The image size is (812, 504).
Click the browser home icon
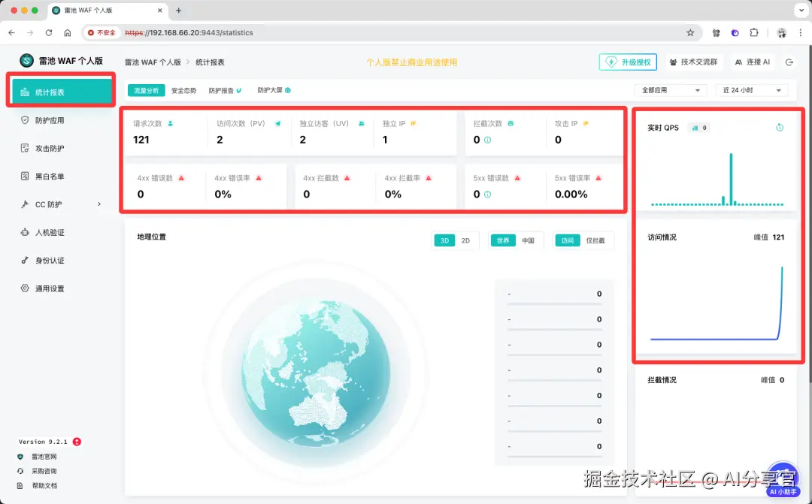click(68, 32)
